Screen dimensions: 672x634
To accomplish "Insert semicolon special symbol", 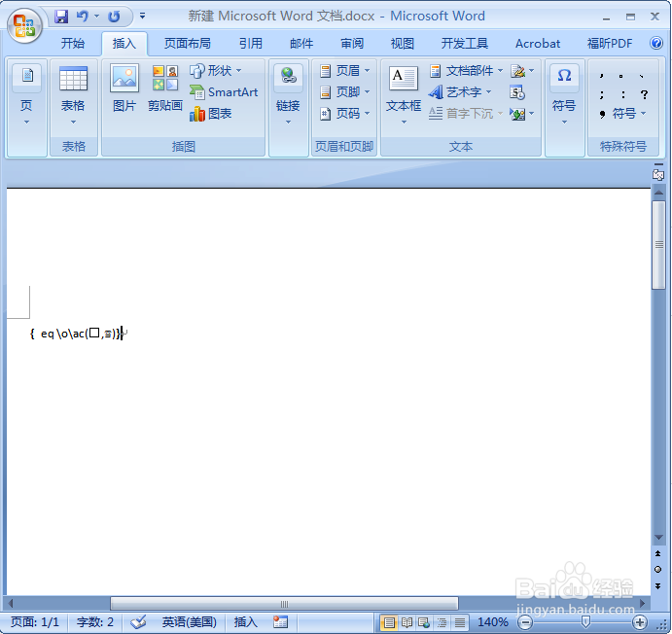I will [602, 94].
